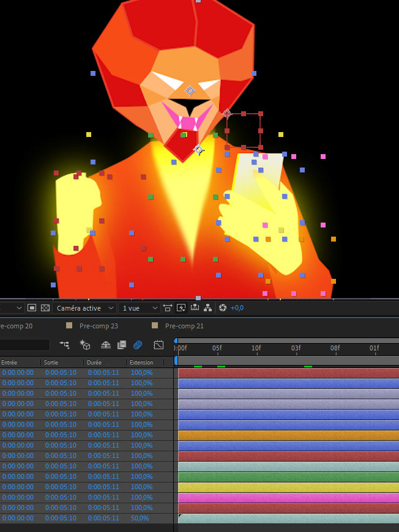Reset exposure with the aperture icon
Screen dimensions: 399x532
click(x=223, y=308)
